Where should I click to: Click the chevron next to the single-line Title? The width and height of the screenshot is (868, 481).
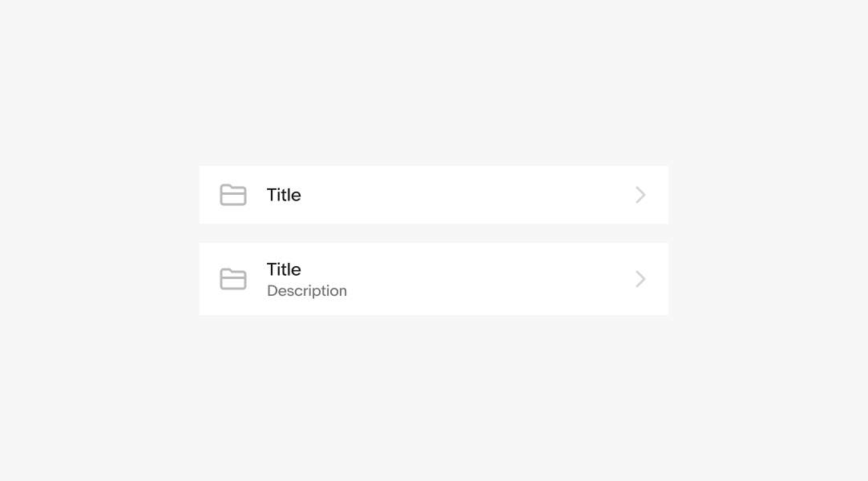640,195
